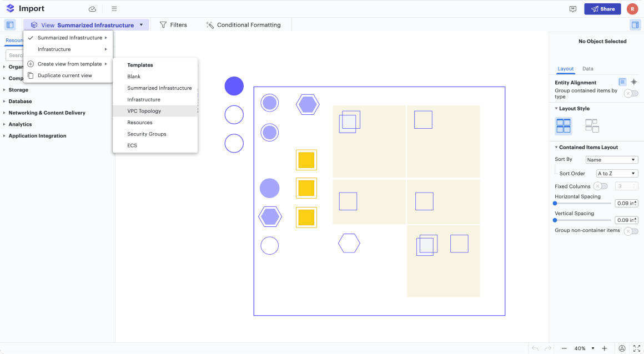This screenshot has height=354, width=644.
Task: Select the entity alignment crosshair icon
Action: click(x=634, y=82)
